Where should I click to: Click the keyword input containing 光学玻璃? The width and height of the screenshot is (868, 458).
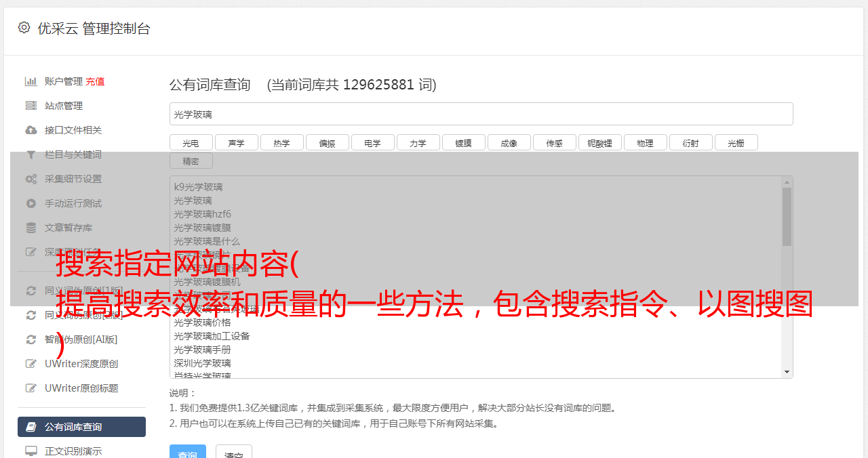tap(481, 114)
